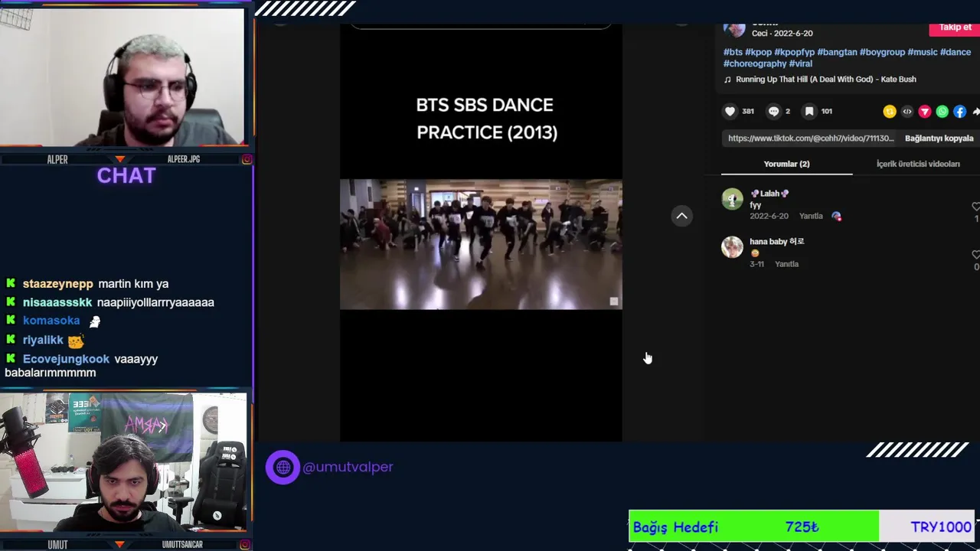Open Ceci's profile avatar
Viewport: 980px width, 551px height.
click(734, 29)
